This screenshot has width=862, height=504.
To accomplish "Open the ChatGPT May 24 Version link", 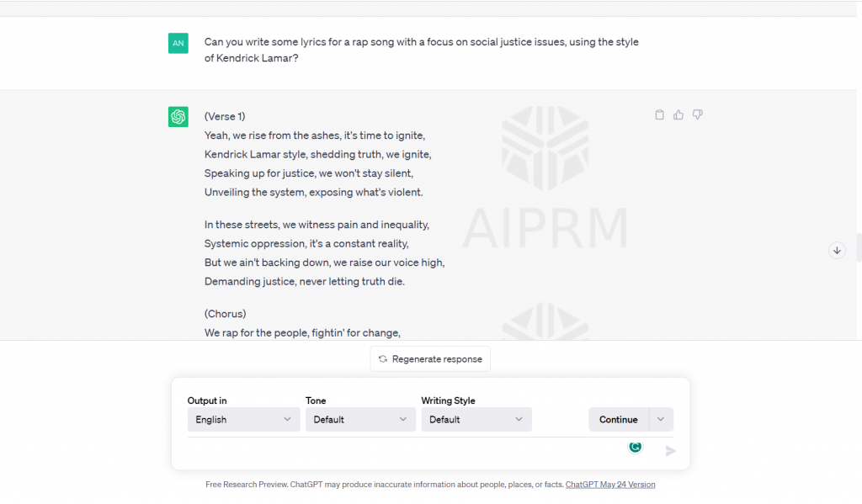I will click(610, 485).
